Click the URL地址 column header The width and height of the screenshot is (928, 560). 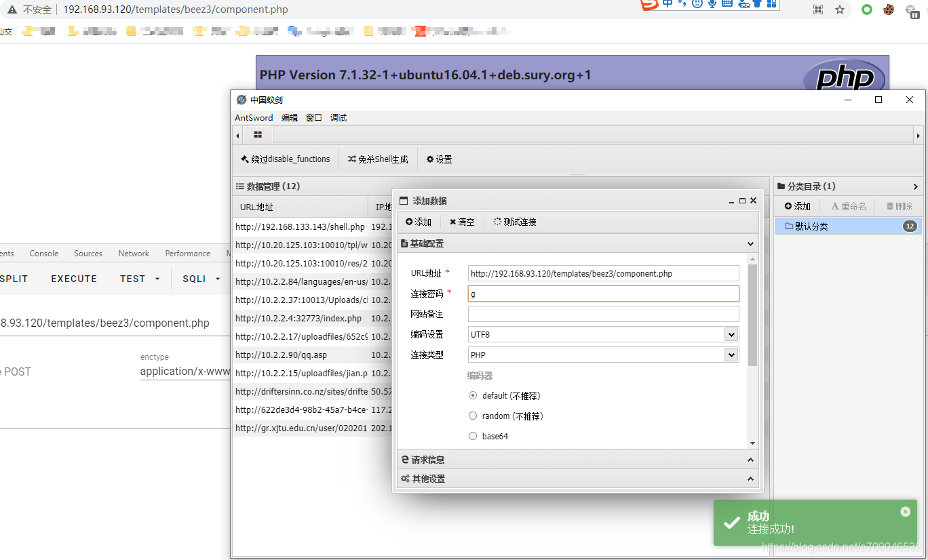click(300, 207)
